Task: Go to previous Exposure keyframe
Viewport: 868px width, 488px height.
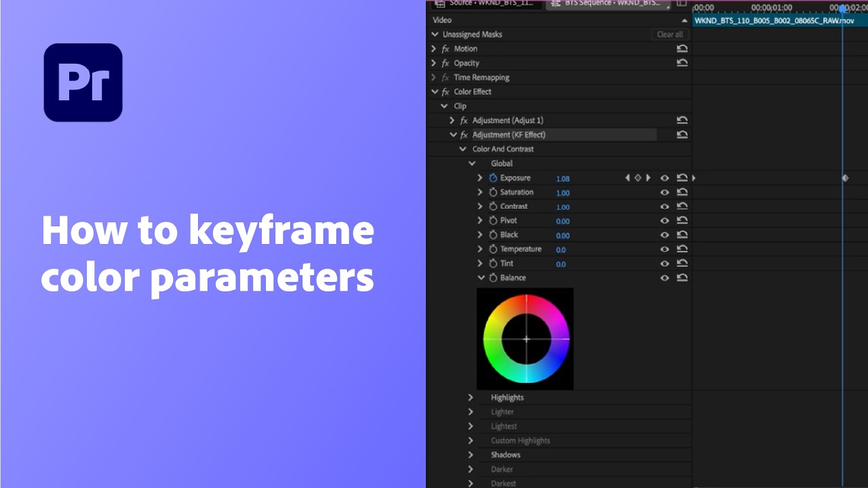Action: click(x=628, y=178)
